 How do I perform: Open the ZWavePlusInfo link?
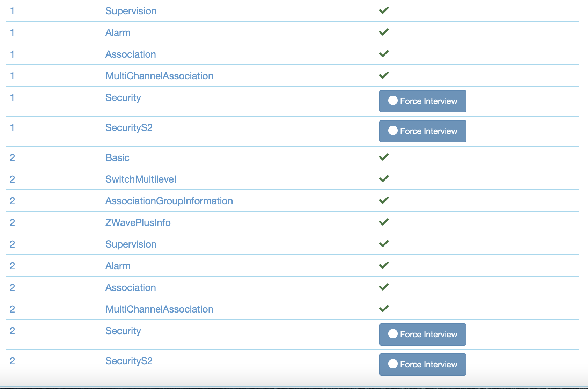click(138, 223)
